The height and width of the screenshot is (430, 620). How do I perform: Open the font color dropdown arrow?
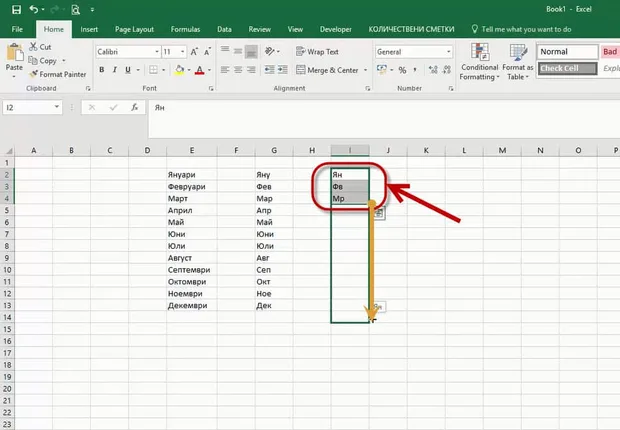pyautogui.click(x=209, y=70)
